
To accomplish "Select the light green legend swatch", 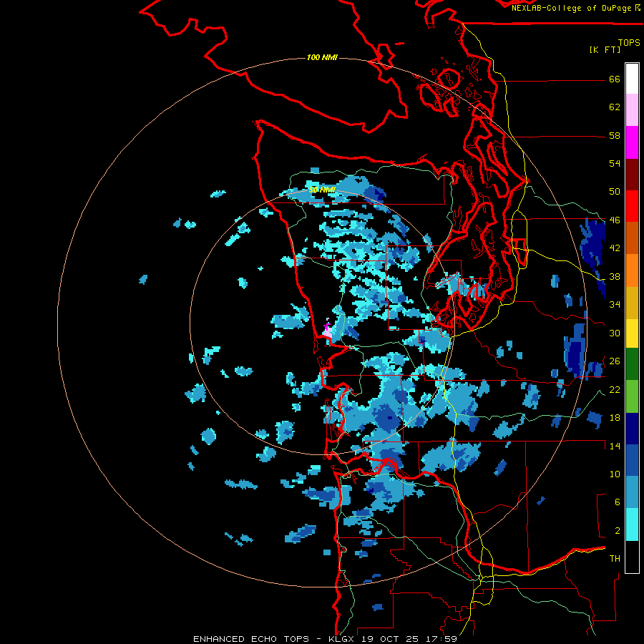I will (632, 396).
